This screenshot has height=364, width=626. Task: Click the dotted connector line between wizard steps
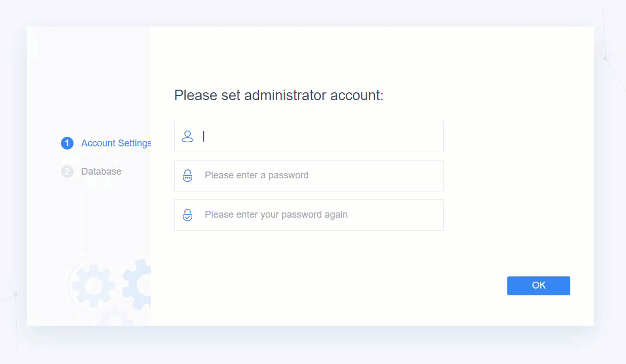(81, 226)
